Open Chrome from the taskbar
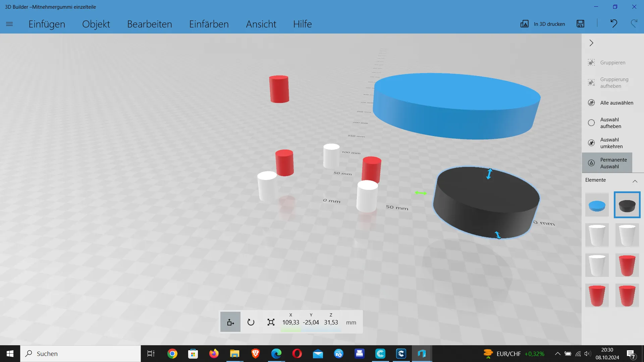 tap(172, 354)
